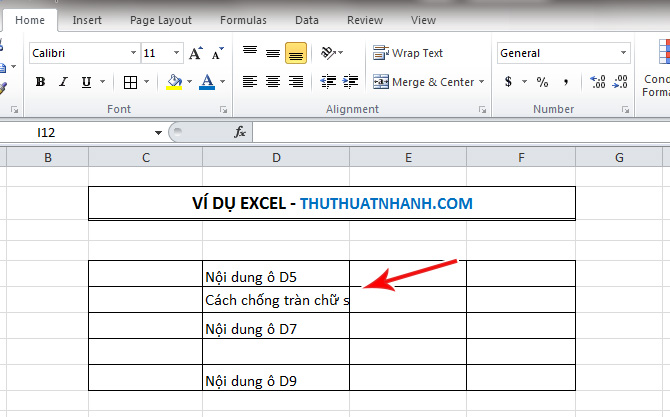Apply Accounting dollar number format
This screenshot has width=670, height=417.
tap(508, 82)
